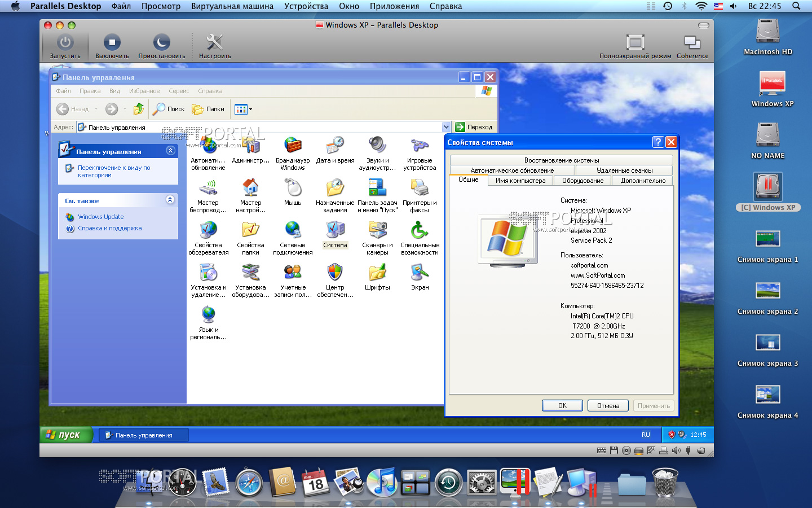Switch to Автоматическое обновление tab

pyautogui.click(x=512, y=170)
